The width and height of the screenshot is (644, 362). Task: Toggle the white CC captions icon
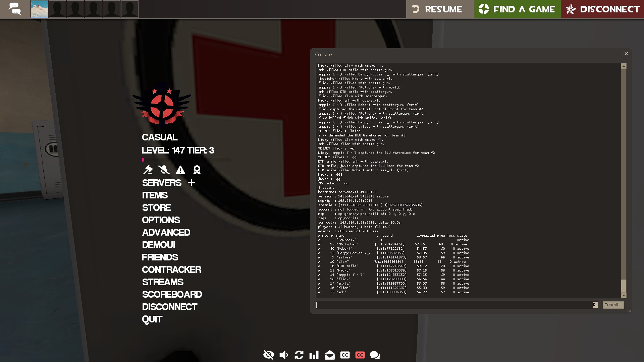click(345, 355)
